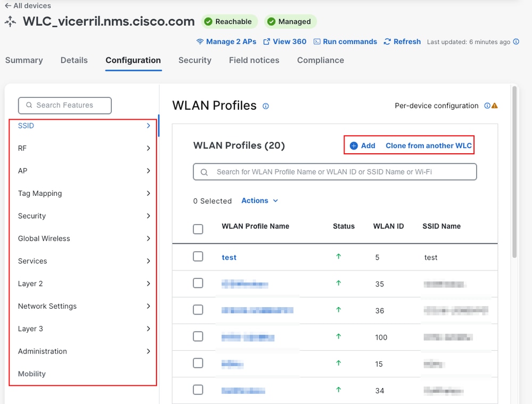Select the Security tab
Image resolution: width=532 pixels, height=404 pixels.
click(195, 60)
